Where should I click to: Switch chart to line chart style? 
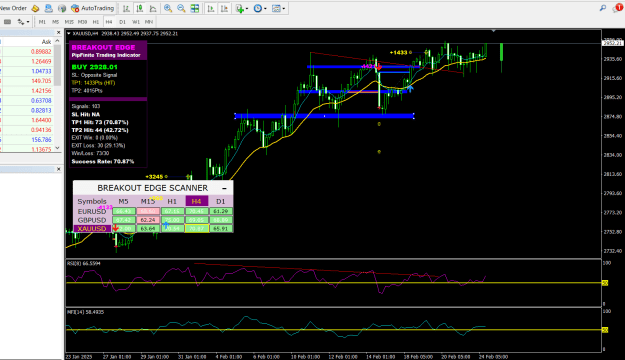coord(153,8)
